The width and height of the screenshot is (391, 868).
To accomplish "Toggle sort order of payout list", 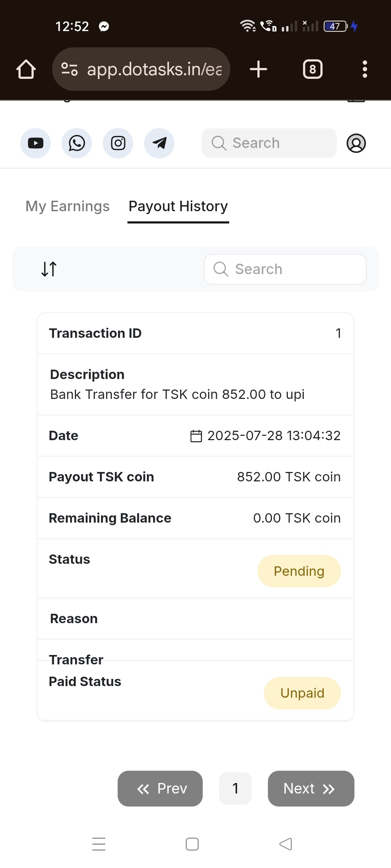I will [x=49, y=269].
